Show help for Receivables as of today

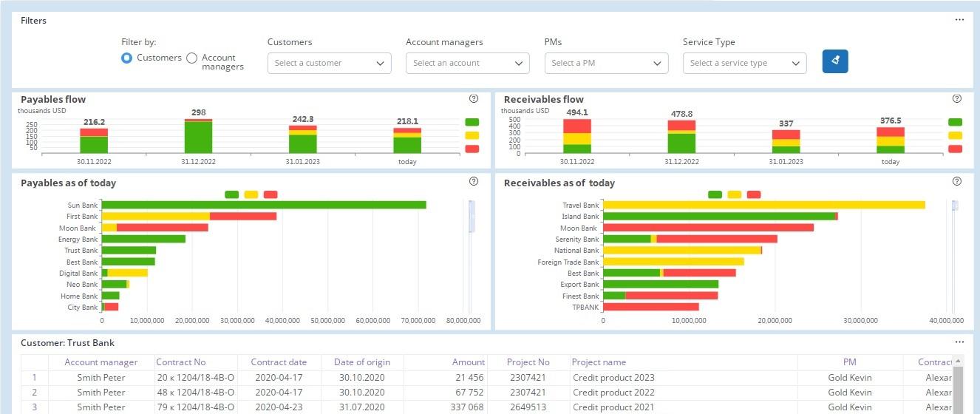point(957,182)
